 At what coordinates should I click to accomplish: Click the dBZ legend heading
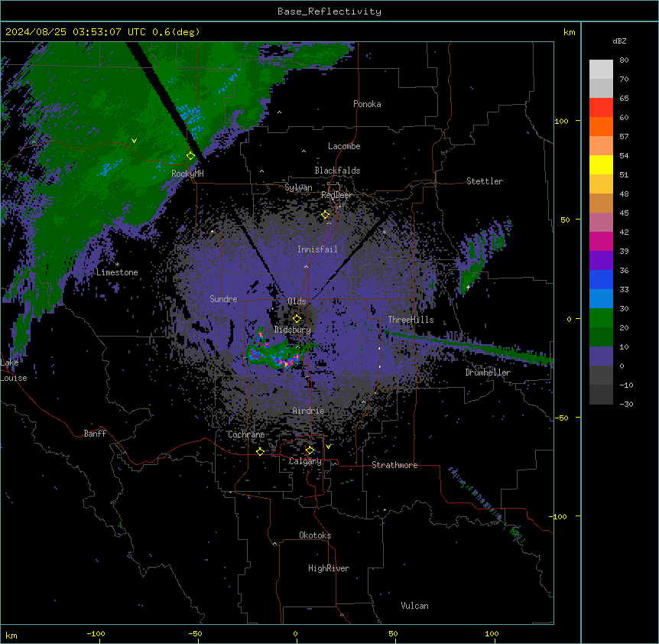click(x=619, y=41)
